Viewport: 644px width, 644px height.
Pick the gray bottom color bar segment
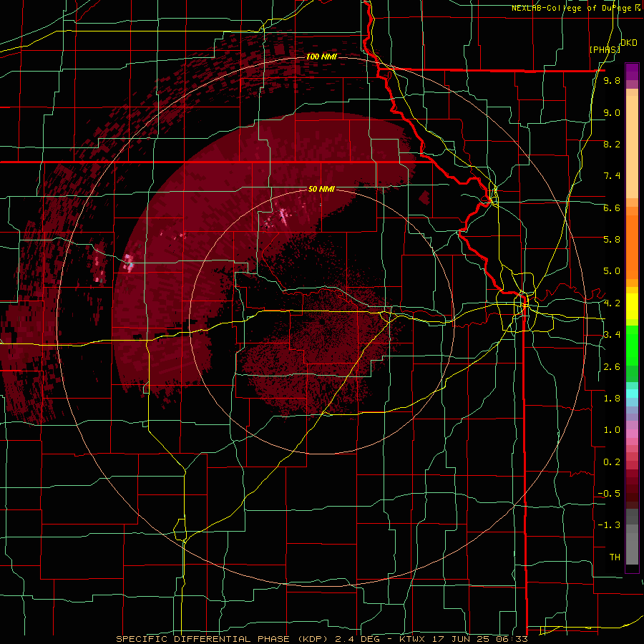[x=632, y=549]
